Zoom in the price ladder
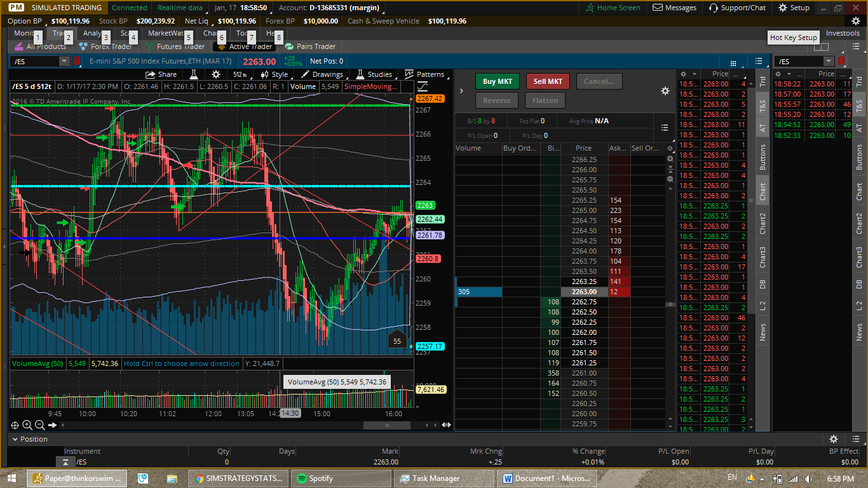Image resolution: width=868 pixels, height=488 pixels. [670, 159]
